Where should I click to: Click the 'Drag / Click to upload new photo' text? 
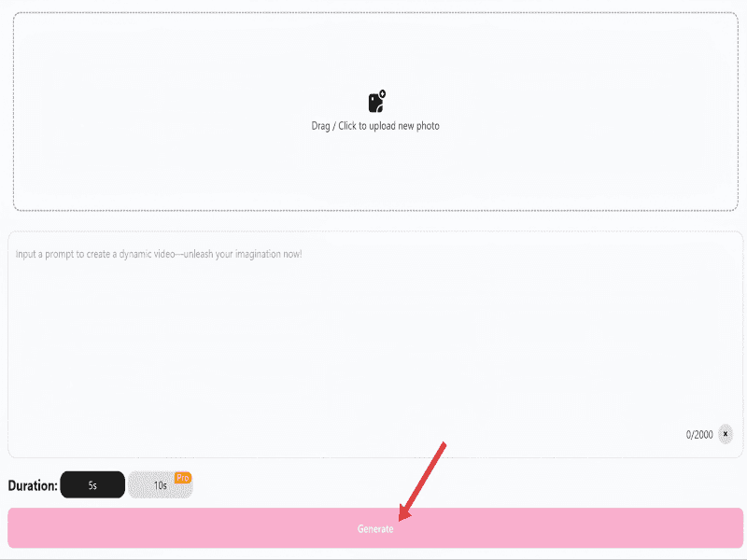pos(375,126)
